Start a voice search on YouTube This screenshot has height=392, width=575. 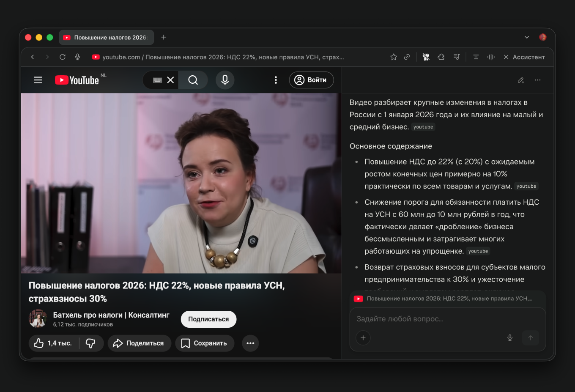225,79
